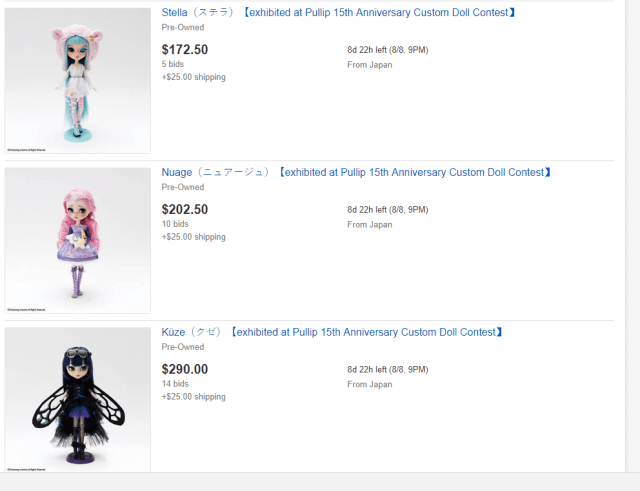Click time left on the Stella listing
Viewport: 640px width, 491px height.
pos(387,50)
